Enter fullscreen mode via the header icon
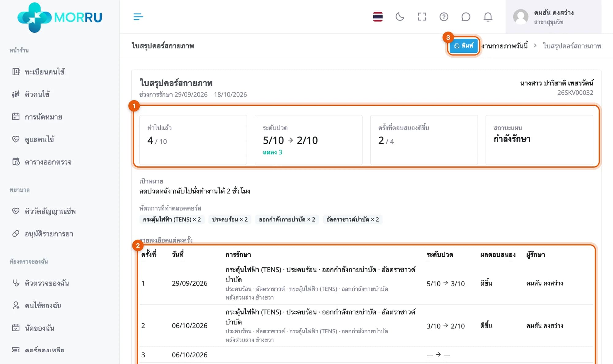Screen dimensions: 613x364 pos(422,17)
